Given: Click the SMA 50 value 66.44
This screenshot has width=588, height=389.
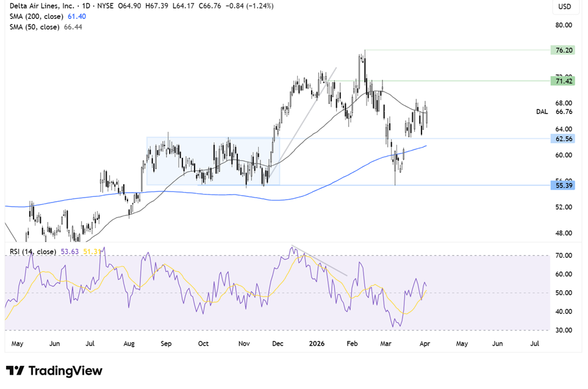Looking at the screenshot, I should tap(73, 27).
